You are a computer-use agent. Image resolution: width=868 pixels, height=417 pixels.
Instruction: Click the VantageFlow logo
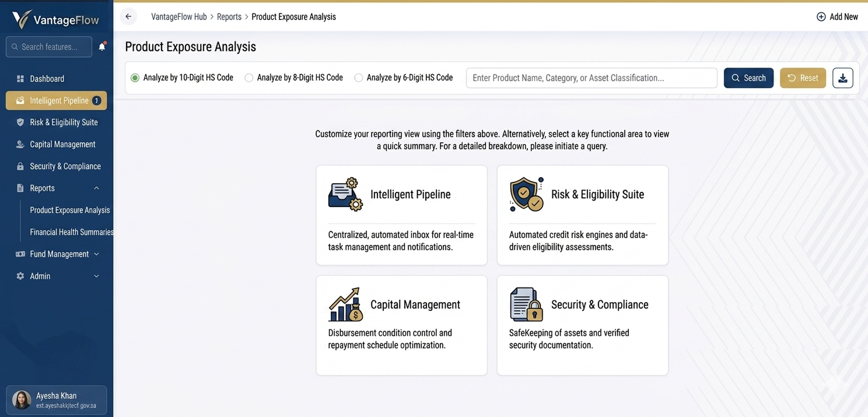point(56,19)
